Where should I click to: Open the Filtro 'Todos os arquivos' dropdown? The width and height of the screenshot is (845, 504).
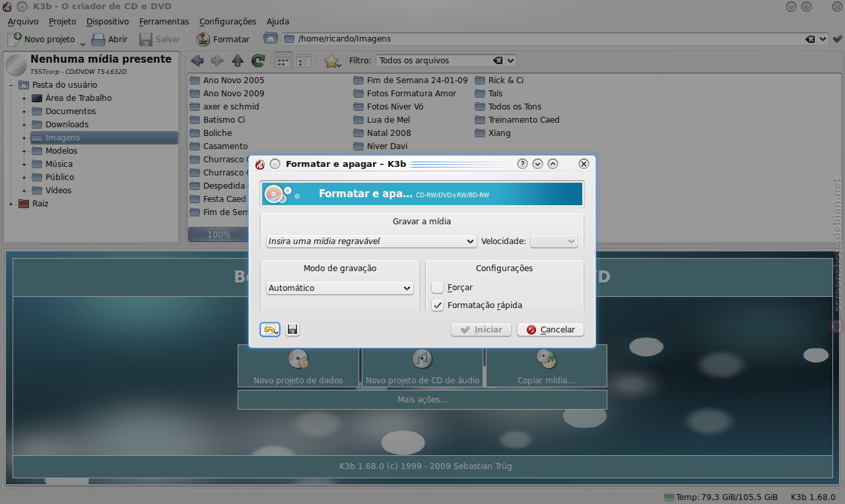(510, 60)
